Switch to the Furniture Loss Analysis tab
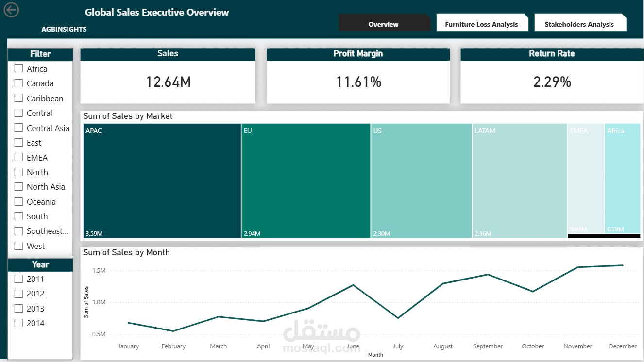 point(482,22)
